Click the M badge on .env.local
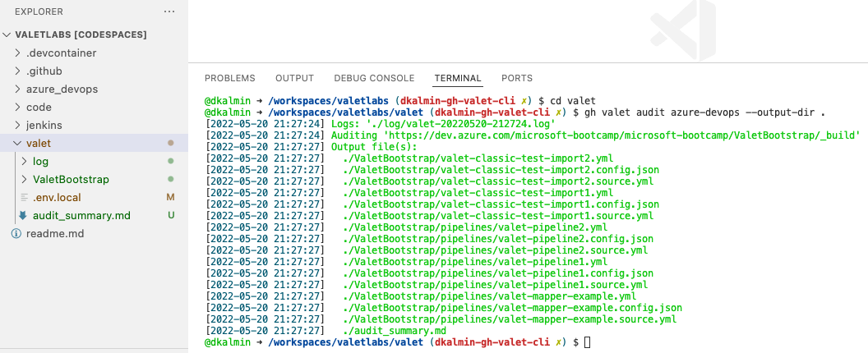Screen dimensions: 868x353 pyautogui.click(x=170, y=198)
